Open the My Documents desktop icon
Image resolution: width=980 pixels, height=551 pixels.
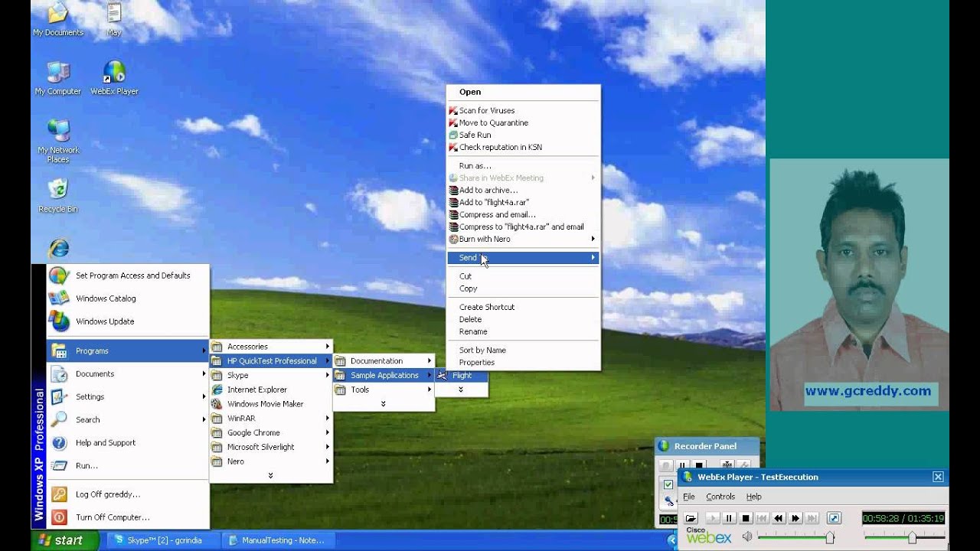[57, 18]
